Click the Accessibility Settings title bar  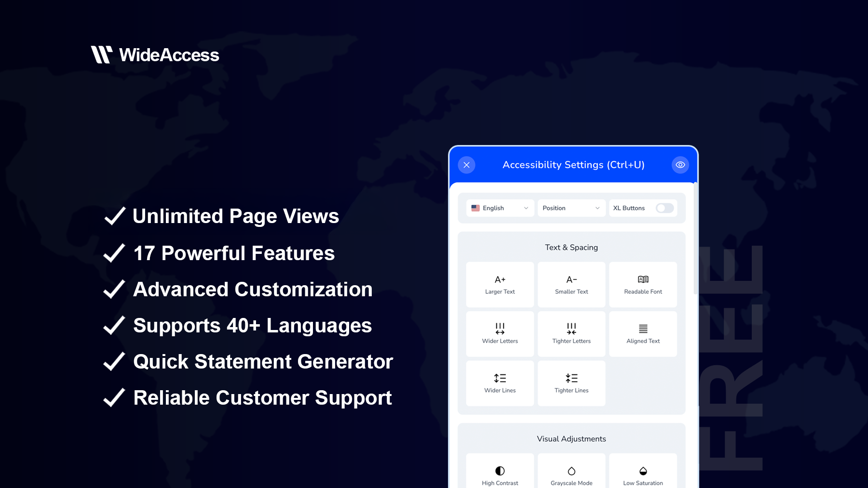click(x=573, y=164)
